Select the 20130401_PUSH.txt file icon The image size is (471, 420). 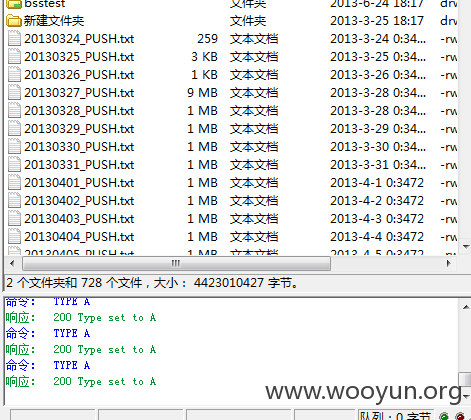click(x=14, y=182)
